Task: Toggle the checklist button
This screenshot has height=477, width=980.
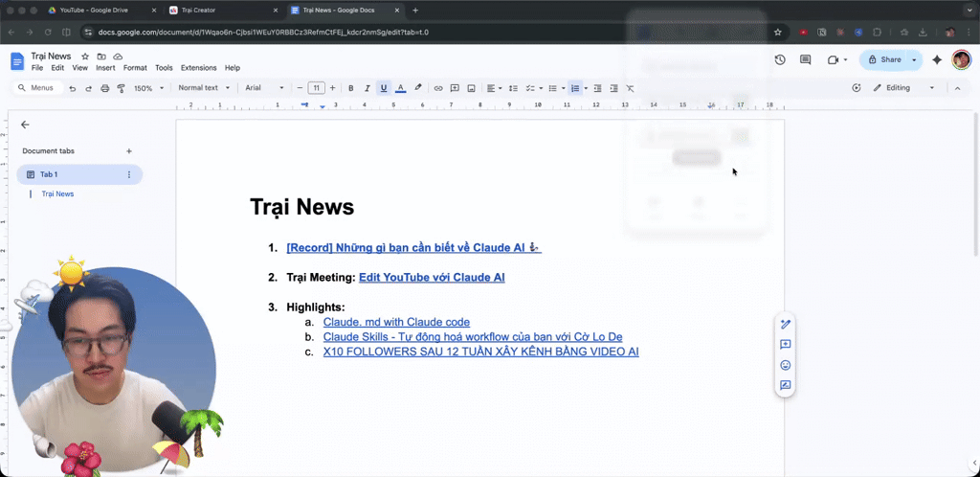Action: (x=530, y=88)
